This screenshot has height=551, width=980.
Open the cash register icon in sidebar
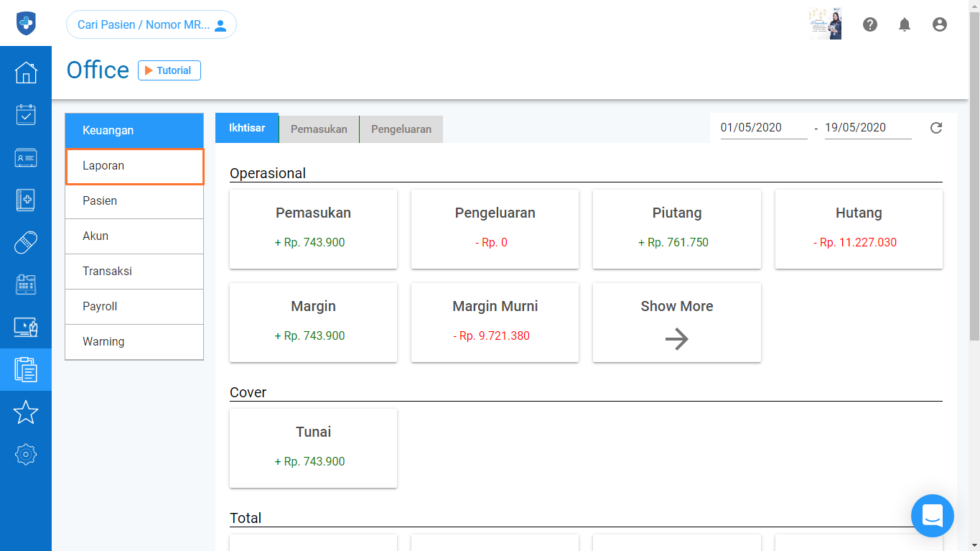[x=26, y=284]
